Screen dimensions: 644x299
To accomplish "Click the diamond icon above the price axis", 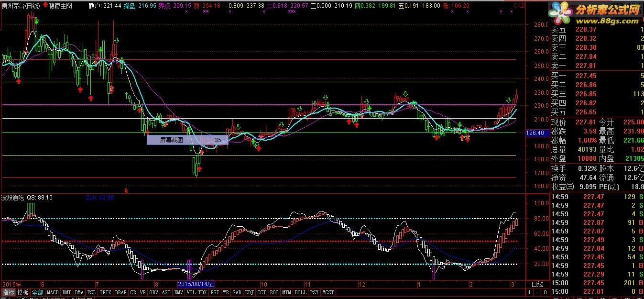I will (x=515, y=6).
